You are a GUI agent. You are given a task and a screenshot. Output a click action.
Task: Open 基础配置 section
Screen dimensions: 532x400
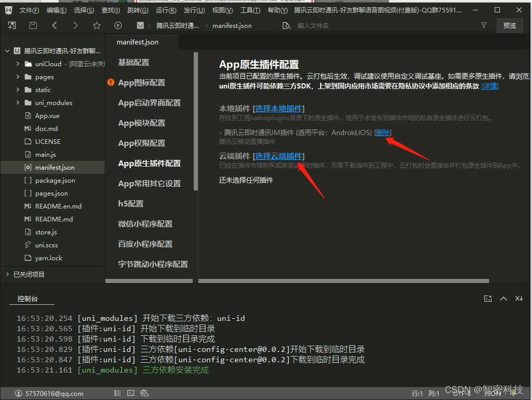tap(133, 63)
